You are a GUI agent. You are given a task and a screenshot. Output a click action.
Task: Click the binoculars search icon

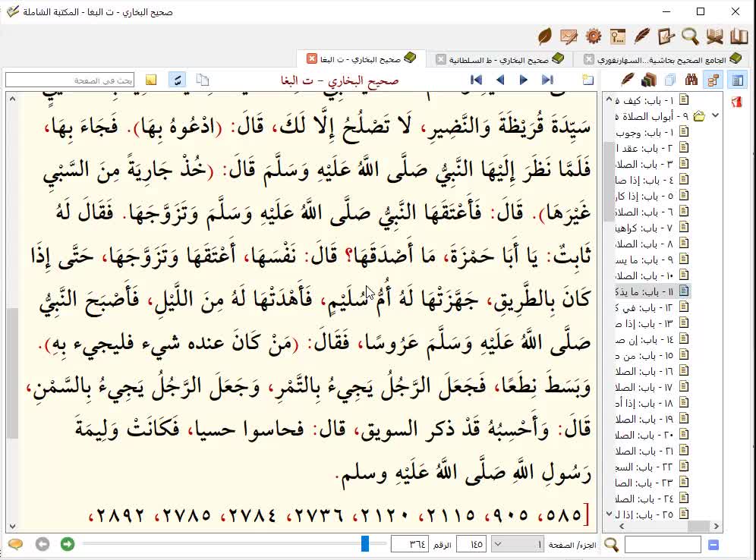(691, 80)
